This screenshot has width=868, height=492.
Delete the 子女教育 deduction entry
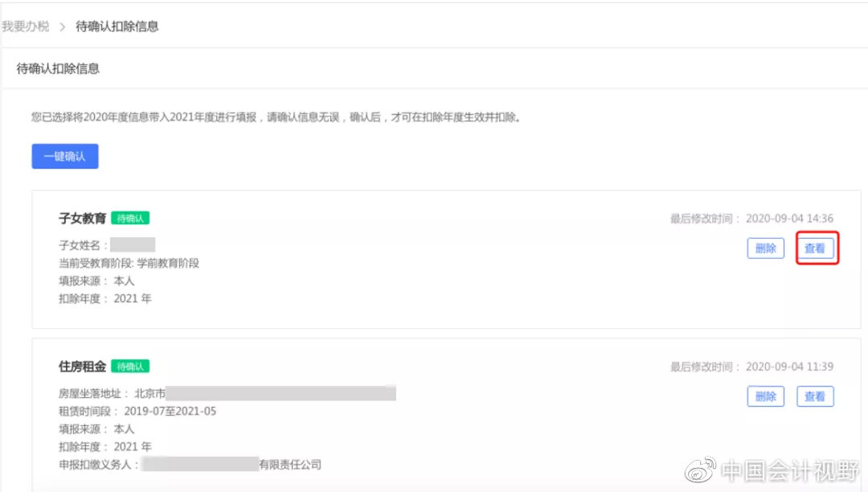click(766, 248)
